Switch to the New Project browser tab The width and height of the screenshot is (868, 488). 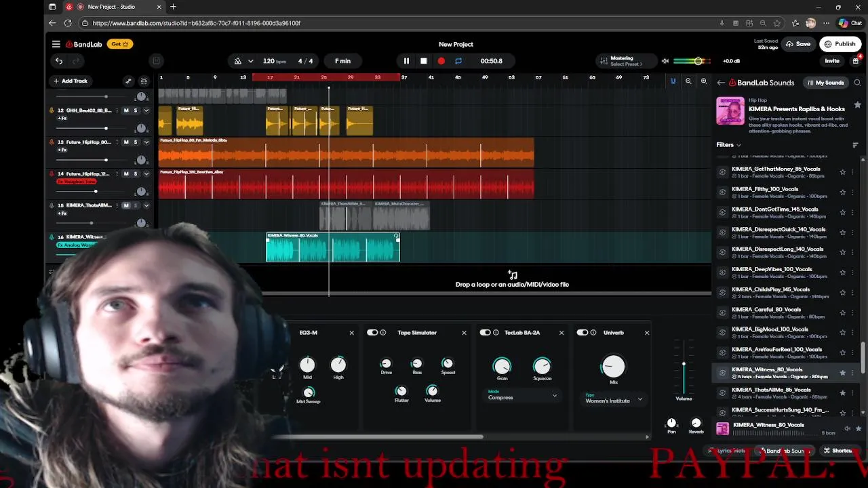(x=114, y=7)
